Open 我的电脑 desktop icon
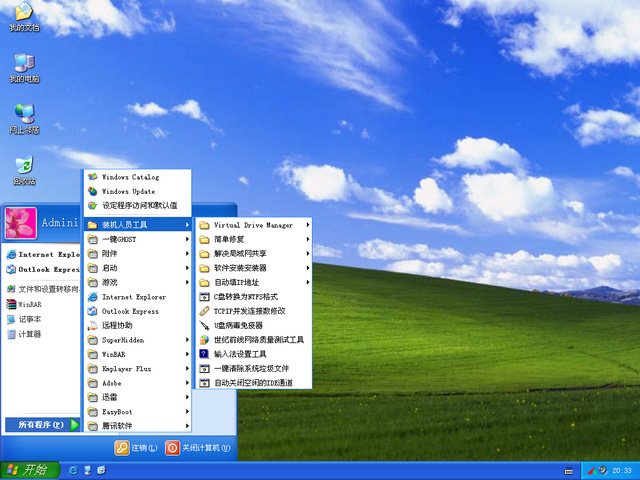The height and width of the screenshot is (480, 640). pos(24,68)
